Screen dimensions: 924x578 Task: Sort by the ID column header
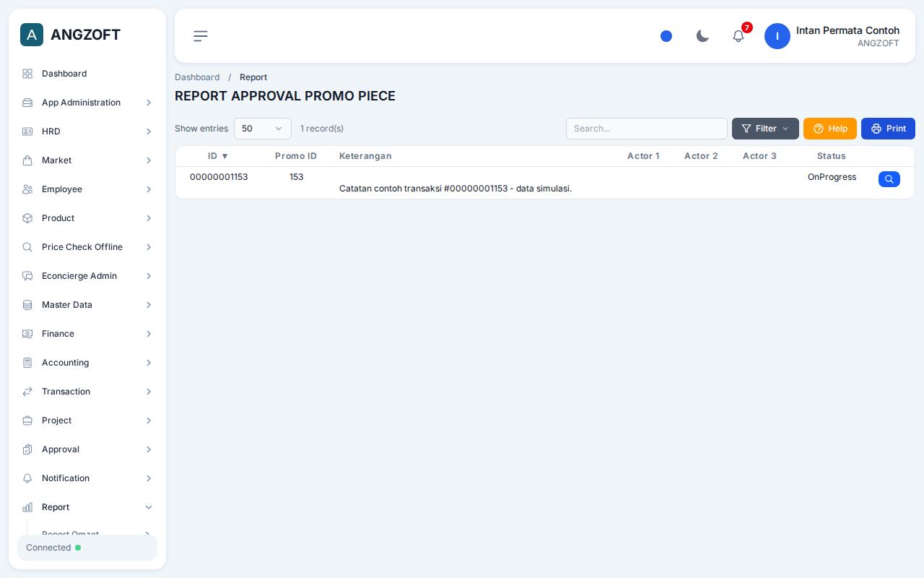tap(218, 156)
